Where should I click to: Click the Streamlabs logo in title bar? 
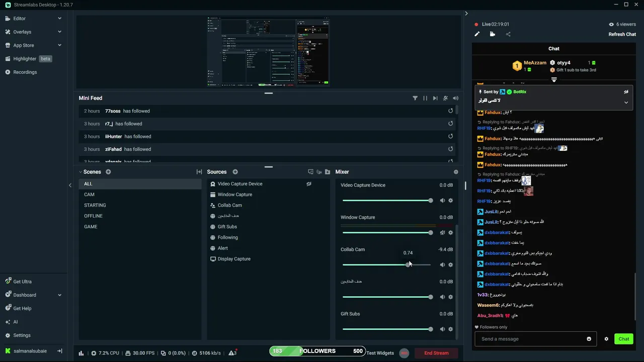pos(8,5)
